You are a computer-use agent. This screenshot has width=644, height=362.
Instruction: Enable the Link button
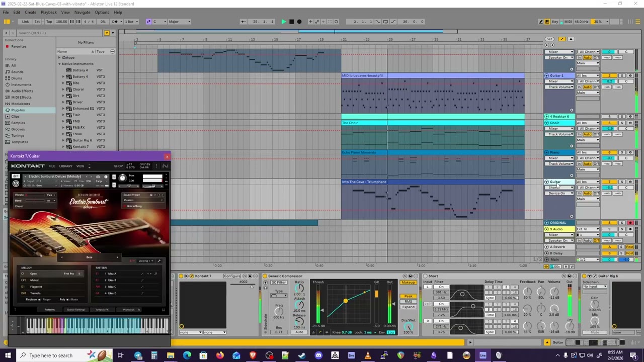pyautogui.click(x=25, y=22)
